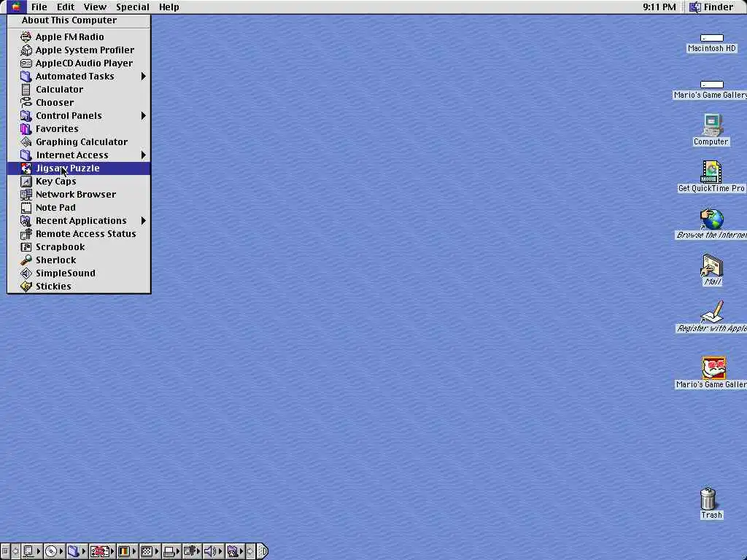Screen dimensions: 747x560
Task: Collapse the Control Strip using its end tab
Action: 263,551
